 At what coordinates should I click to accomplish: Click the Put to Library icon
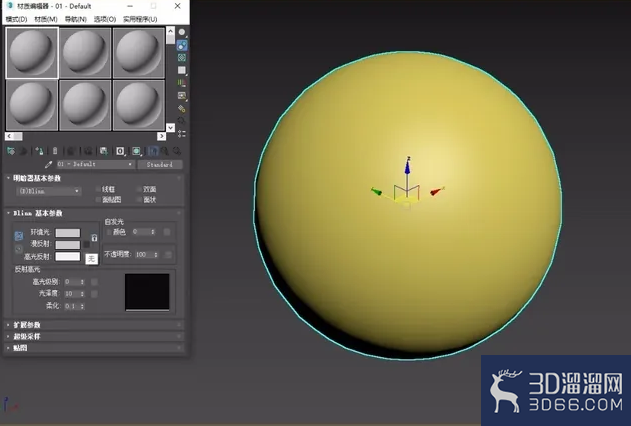(103, 151)
